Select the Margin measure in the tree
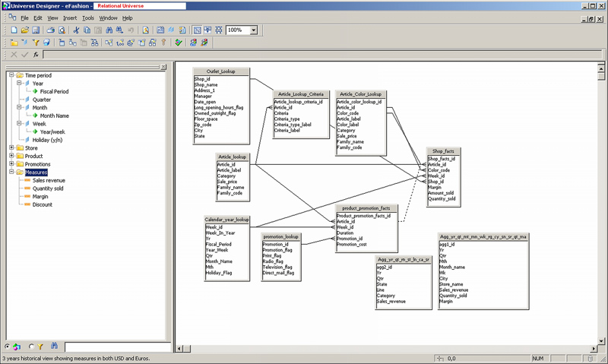This screenshot has width=608, height=364. [40, 197]
